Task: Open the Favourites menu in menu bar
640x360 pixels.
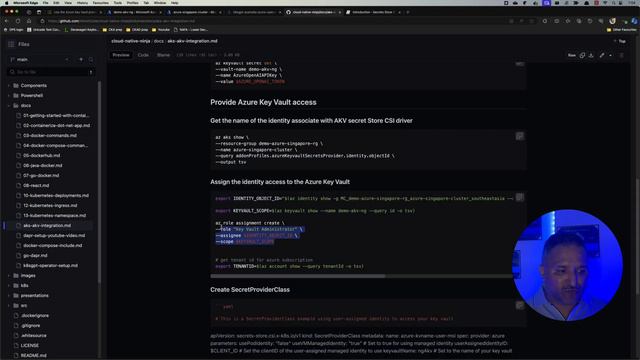Action: [100, 3]
